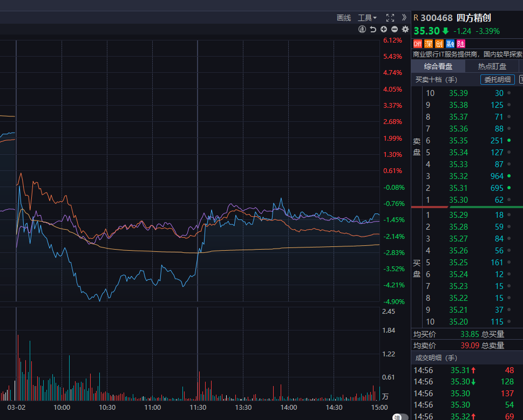Click the orange 深 market badge
Image resolution: width=523 pixels, height=420 pixels.
pyautogui.click(x=429, y=44)
